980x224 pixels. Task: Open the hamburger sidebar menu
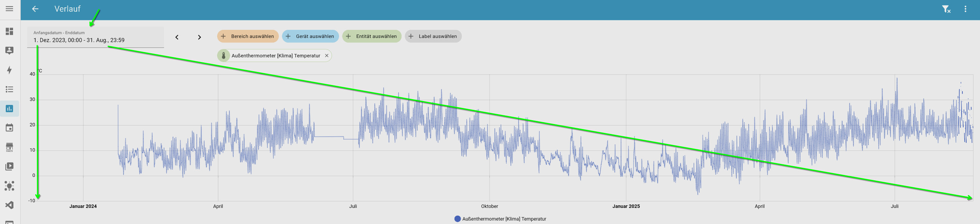(10, 9)
